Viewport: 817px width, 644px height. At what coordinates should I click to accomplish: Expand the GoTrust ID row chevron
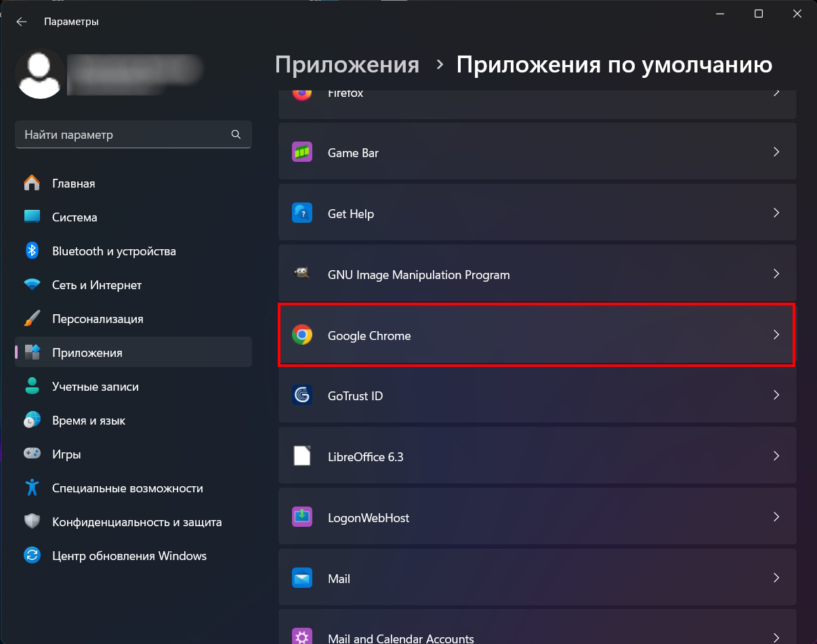(x=776, y=395)
